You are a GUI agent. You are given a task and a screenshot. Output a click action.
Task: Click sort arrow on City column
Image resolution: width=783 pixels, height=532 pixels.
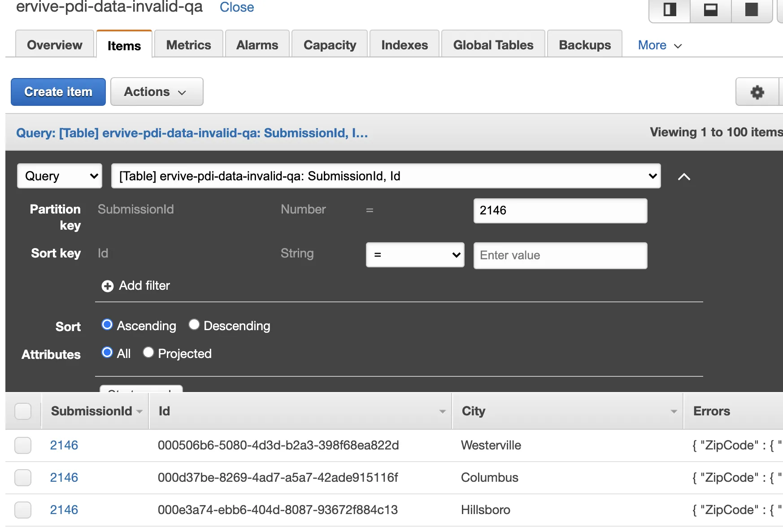(673, 412)
